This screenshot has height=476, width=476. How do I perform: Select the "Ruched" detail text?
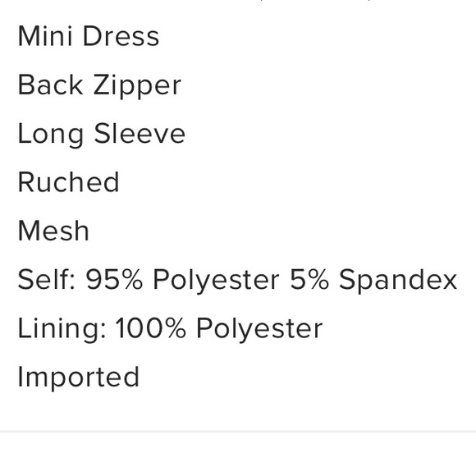[68, 182]
